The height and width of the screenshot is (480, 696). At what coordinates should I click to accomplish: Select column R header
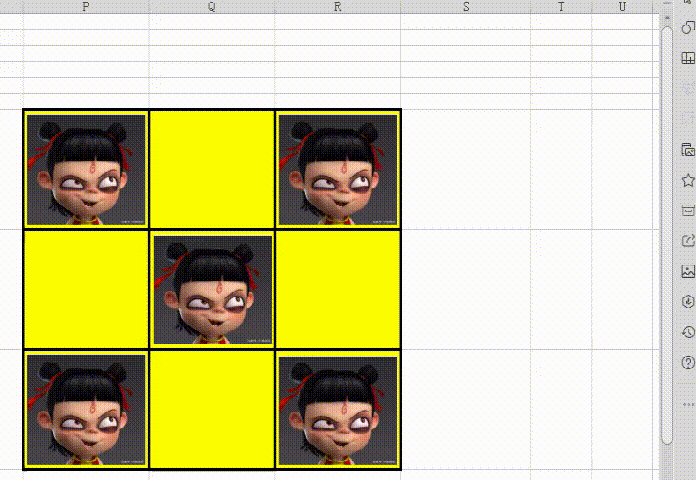337,7
